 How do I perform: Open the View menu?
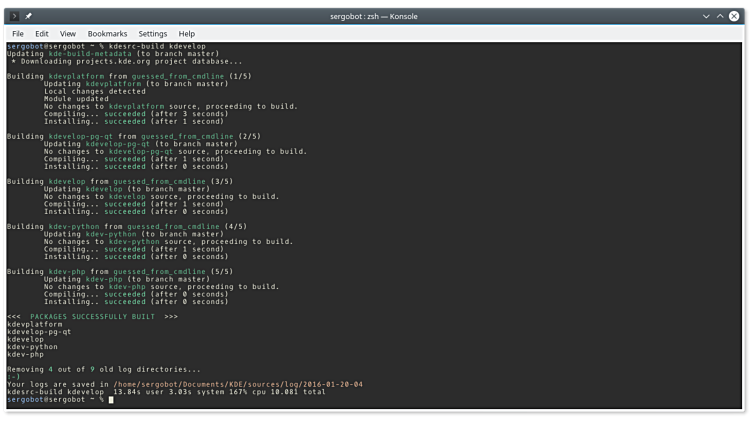(67, 34)
